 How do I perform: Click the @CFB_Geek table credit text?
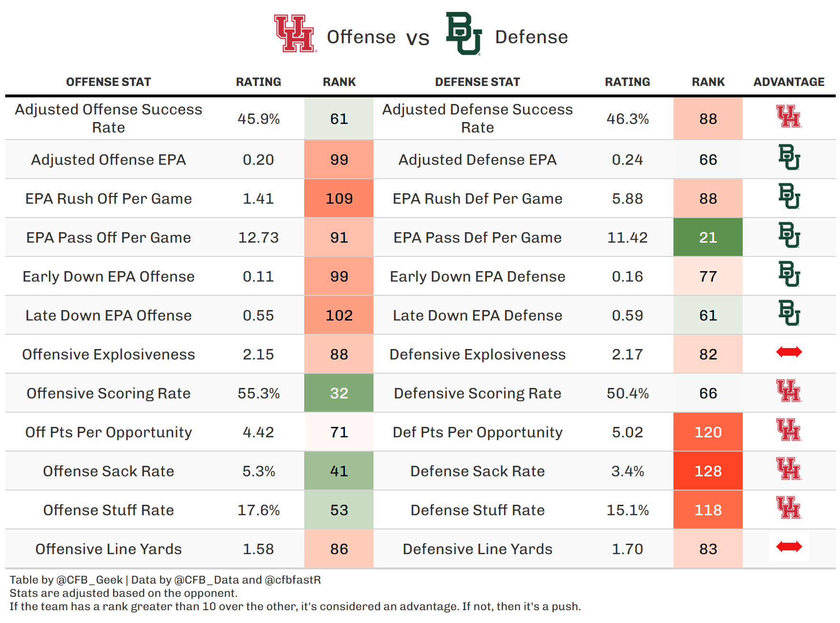click(x=89, y=580)
